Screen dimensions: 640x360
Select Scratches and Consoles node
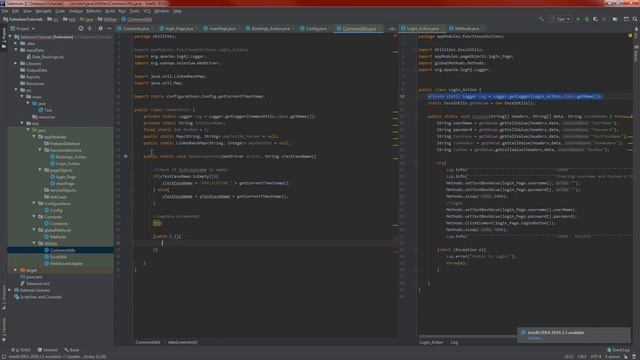(38, 297)
